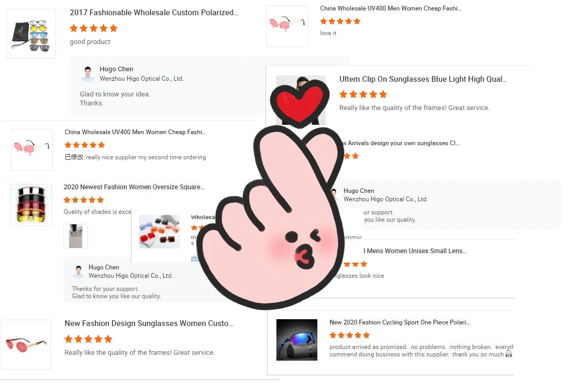The height and width of the screenshot is (391, 588).
Task: Click Hugo Chen's avatar in the top reply
Action: pos(88,73)
